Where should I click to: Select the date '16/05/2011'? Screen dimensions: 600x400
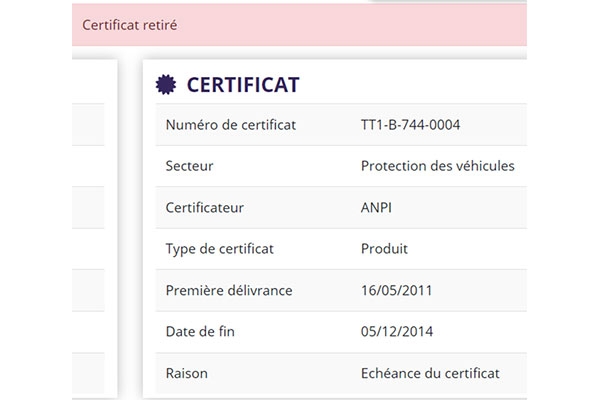(x=396, y=291)
